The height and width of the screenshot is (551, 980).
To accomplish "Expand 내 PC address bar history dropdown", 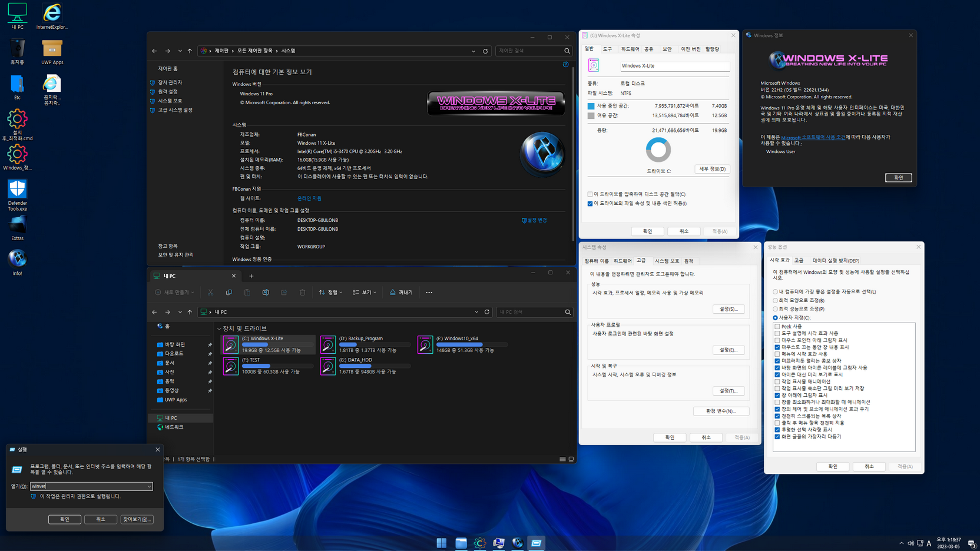I will (476, 312).
